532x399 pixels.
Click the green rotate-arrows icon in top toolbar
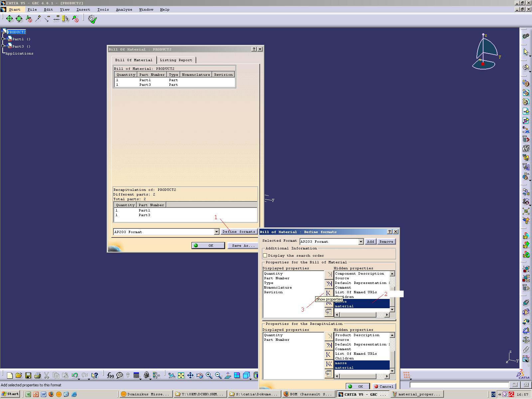(19, 19)
